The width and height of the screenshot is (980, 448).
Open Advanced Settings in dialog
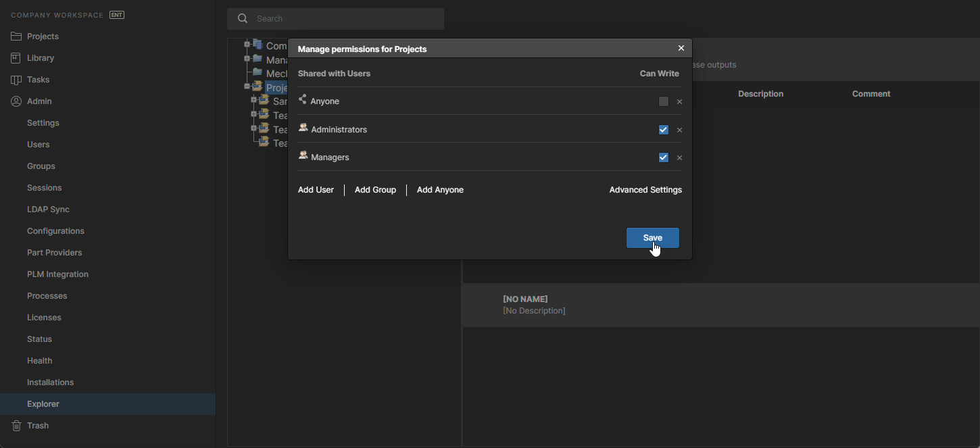pyautogui.click(x=645, y=190)
